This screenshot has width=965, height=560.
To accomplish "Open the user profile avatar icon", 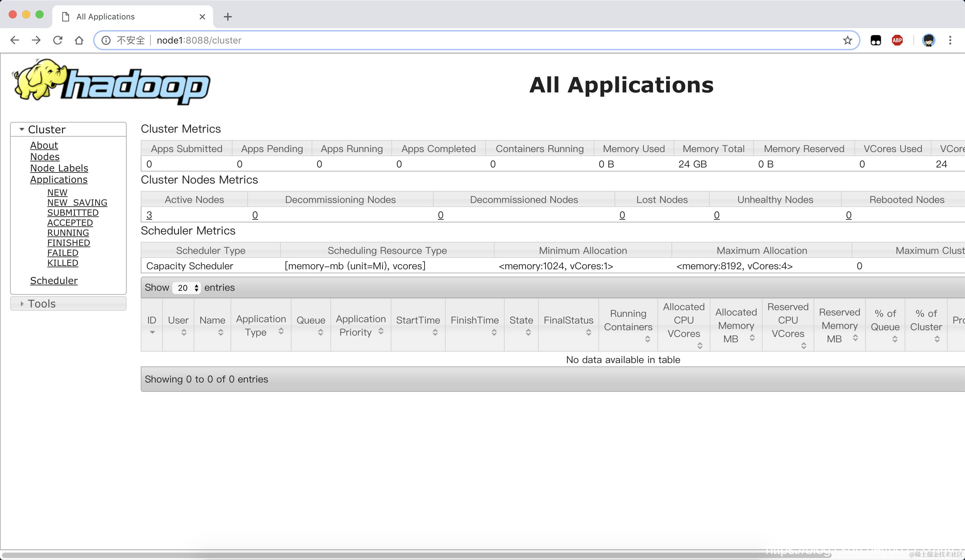I will click(928, 40).
